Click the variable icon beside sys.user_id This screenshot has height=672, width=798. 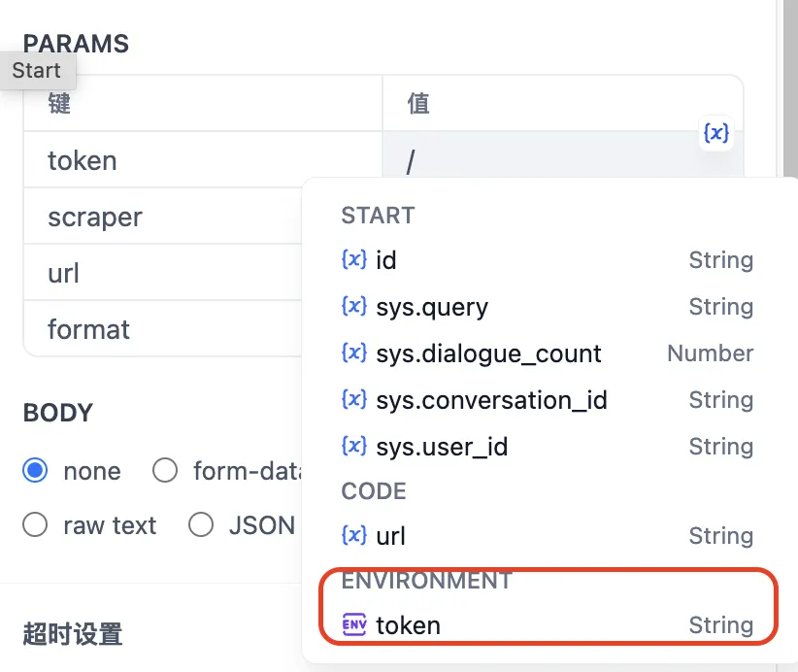pos(354,446)
